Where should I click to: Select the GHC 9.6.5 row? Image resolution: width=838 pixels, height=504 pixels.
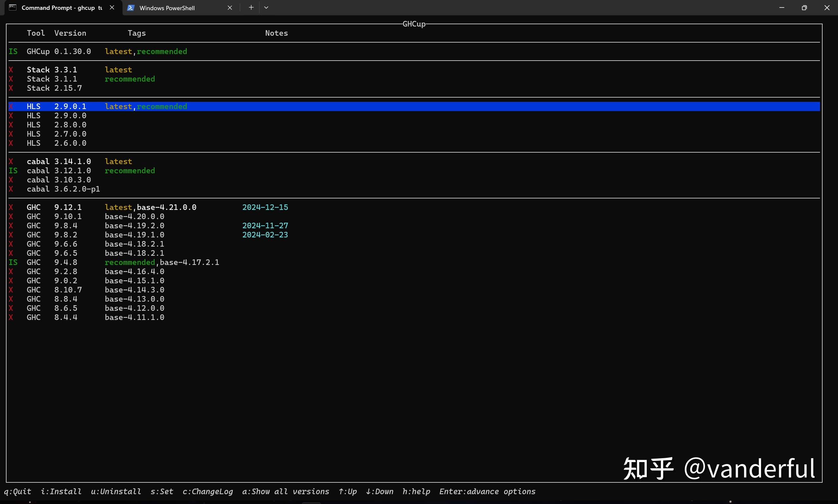tap(414, 253)
